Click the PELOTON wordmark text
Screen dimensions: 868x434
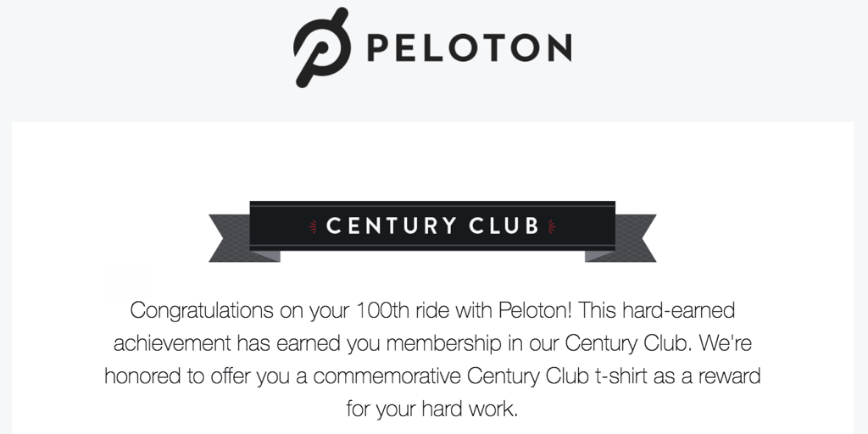click(x=469, y=47)
